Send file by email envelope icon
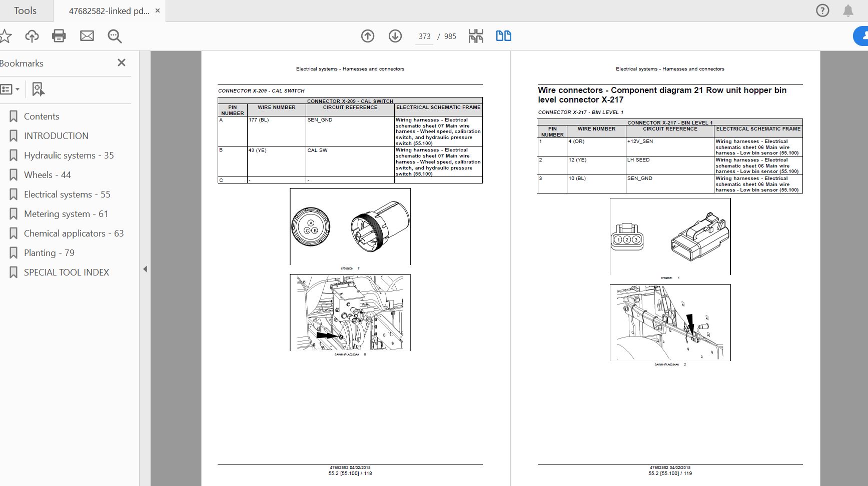Viewport: 868px width, 486px height. [87, 36]
